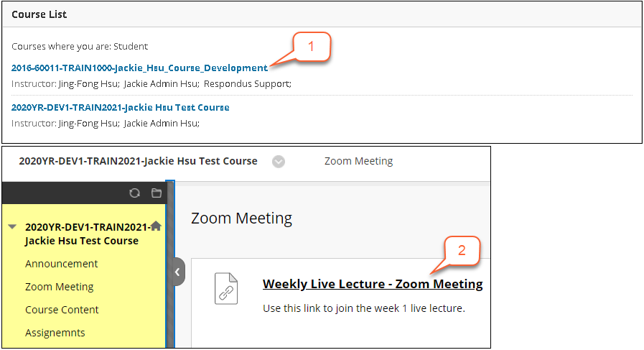Click the orange callout number 2
Screen dimensions: 644x350
(462, 250)
